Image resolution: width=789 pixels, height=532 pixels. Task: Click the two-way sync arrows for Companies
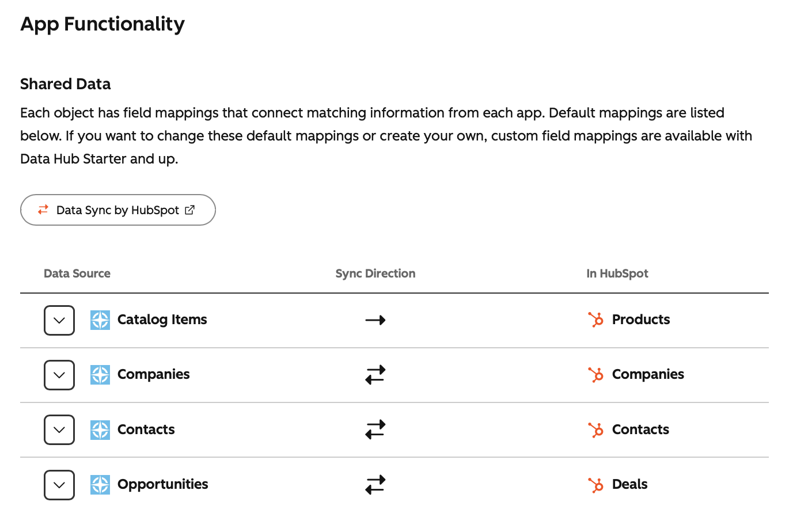[375, 375]
